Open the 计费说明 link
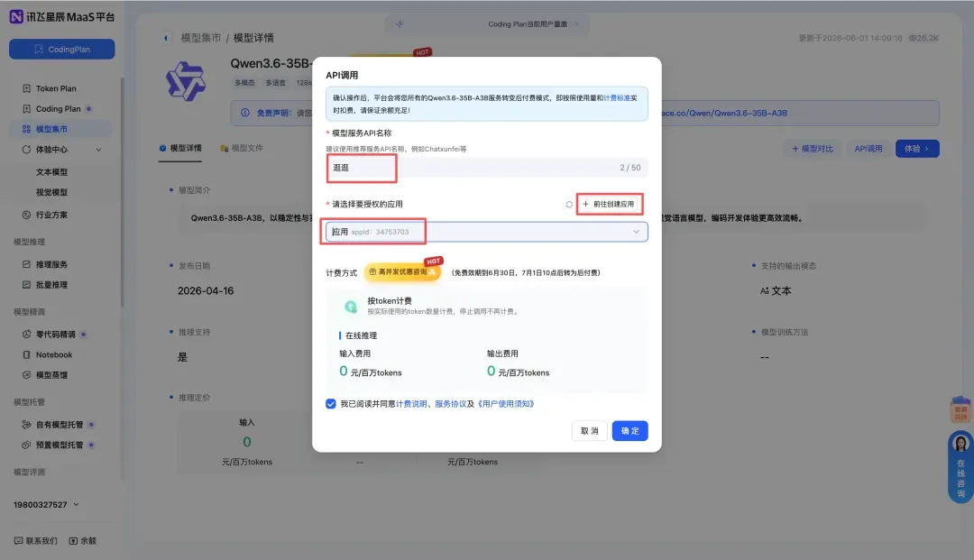Image resolution: width=974 pixels, height=560 pixels. [411, 404]
